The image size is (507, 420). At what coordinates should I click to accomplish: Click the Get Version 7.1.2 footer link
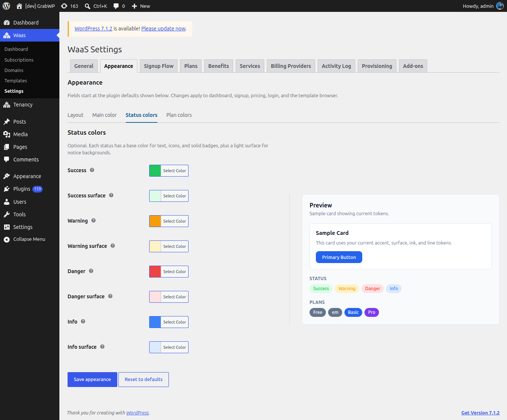click(480, 413)
